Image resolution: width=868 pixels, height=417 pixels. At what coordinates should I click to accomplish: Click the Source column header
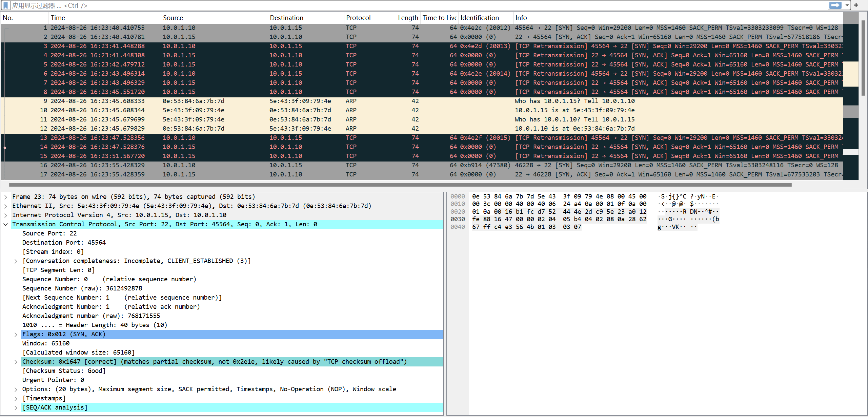tap(173, 18)
